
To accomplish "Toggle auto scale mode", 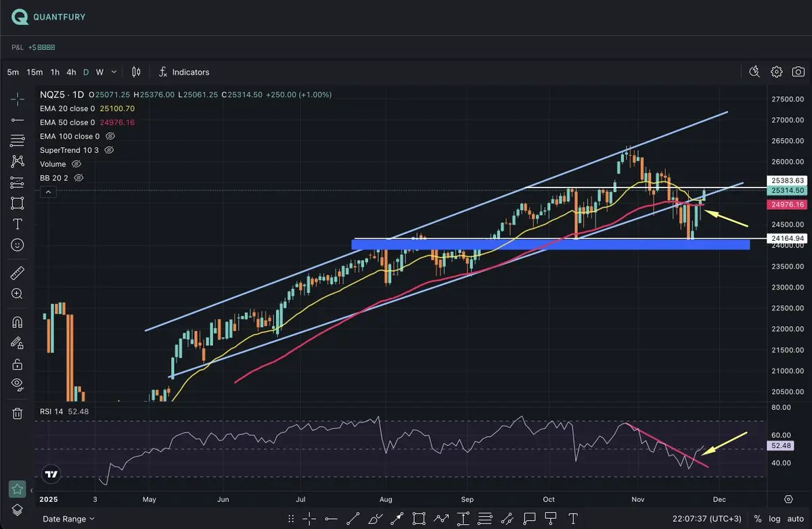I will [x=795, y=519].
